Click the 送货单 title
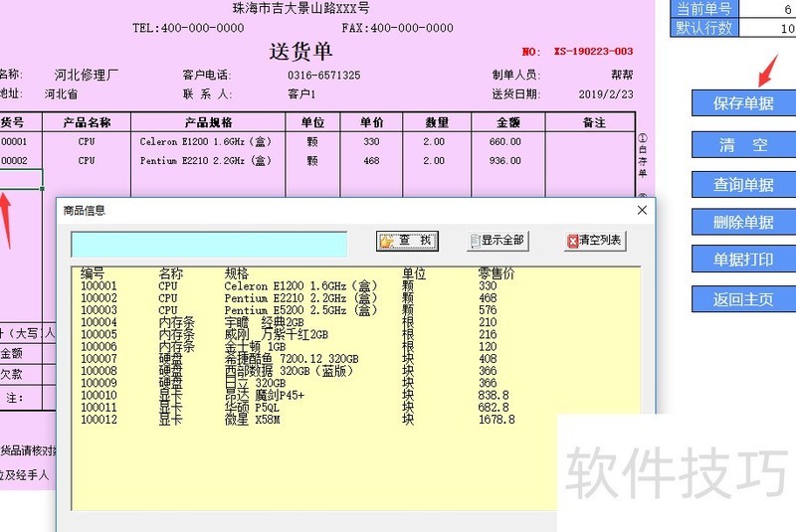Image resolution: width=796 pixels, height=532 pixels. (300, 52)
